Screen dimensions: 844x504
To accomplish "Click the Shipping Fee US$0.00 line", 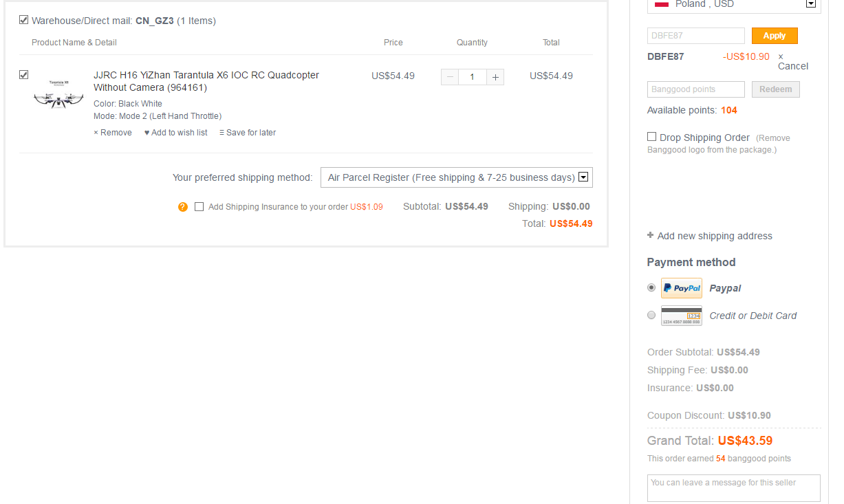I will pos(697,370).
